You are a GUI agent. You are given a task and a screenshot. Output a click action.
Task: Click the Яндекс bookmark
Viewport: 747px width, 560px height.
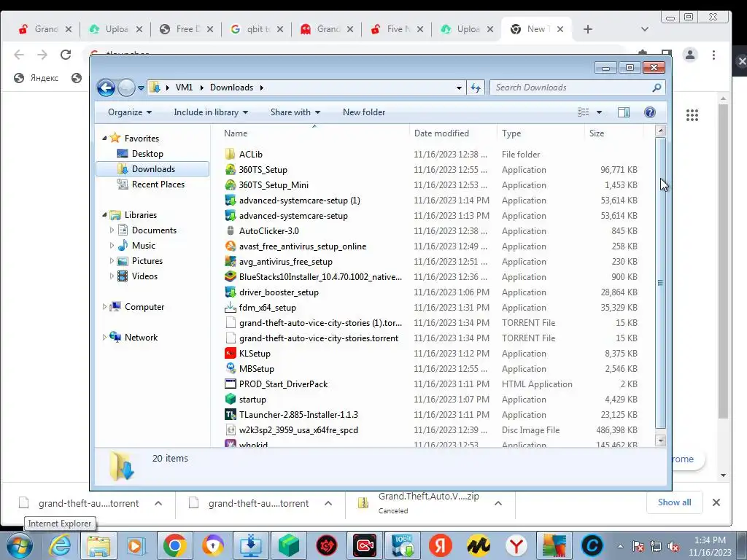(36, 78)
